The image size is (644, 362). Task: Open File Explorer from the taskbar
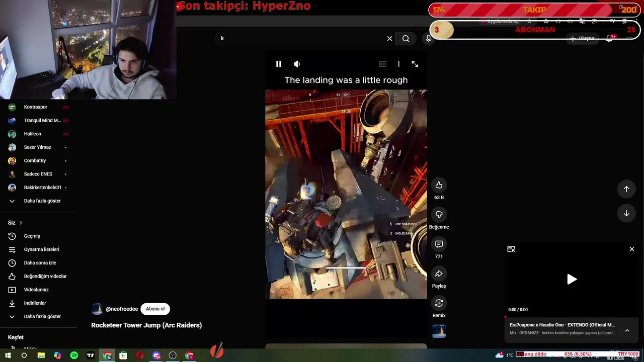tap(41, 355)
